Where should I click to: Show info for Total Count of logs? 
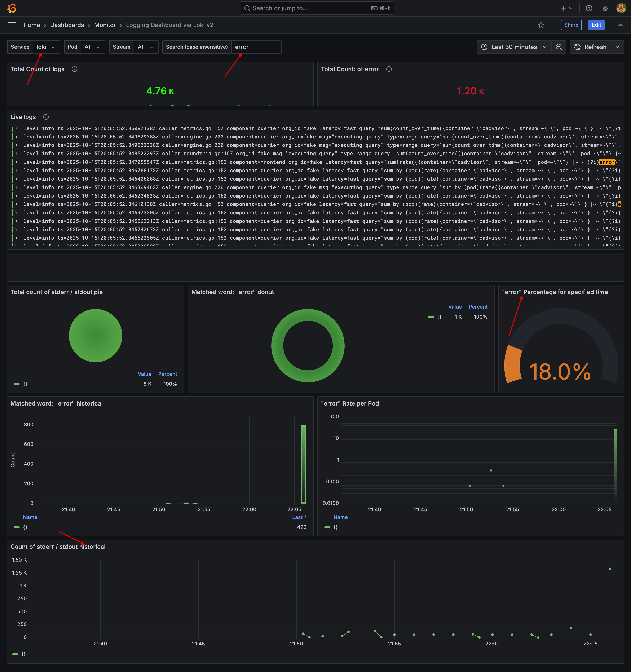point(75,69)
